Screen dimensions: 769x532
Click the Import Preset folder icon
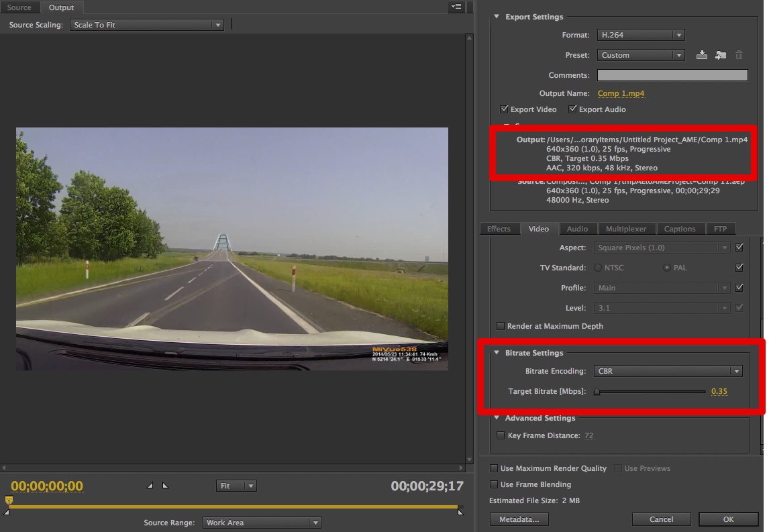coord(720,55)
